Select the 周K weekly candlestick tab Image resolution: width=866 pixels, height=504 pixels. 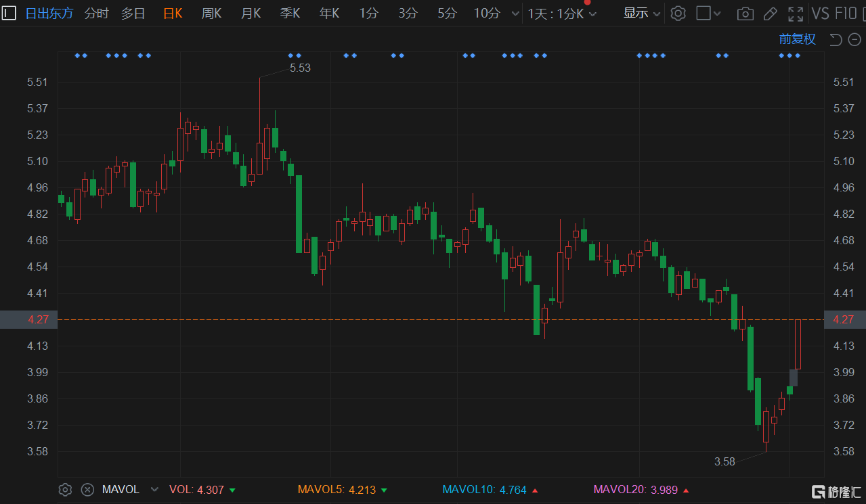211,14
